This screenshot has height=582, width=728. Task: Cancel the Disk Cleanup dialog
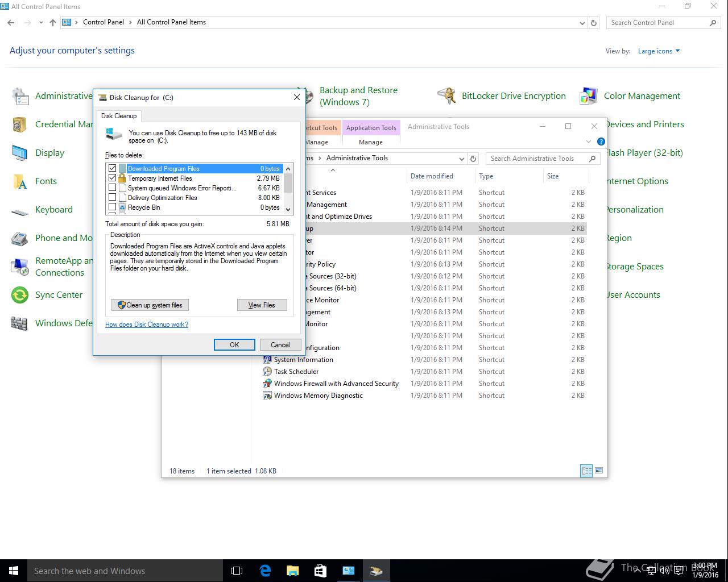point(280,345)
